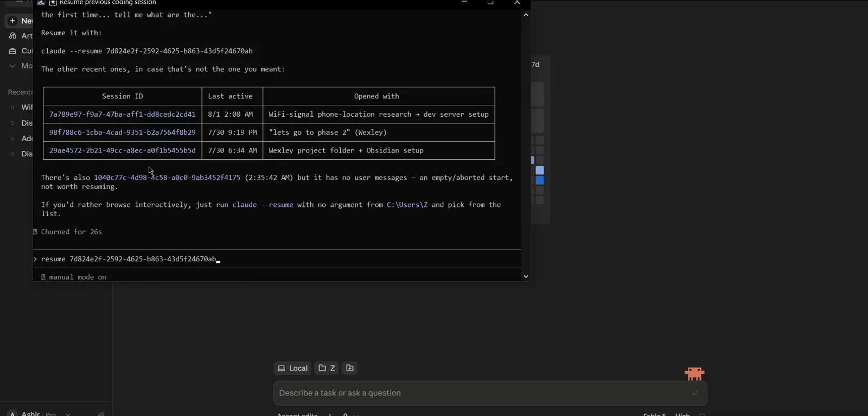The height and width of the screenshot is (416, 868).
Task: Click the terminal window title icon
Action: [41, 3]
